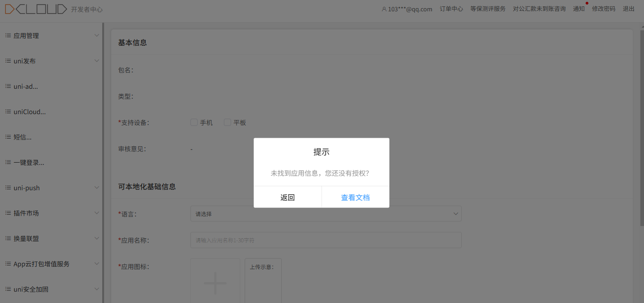Image resolution: width=644 pixels, height=303 pixels.
Task: Click list icon beside 一键登录 menu
Action: point(8,162)
